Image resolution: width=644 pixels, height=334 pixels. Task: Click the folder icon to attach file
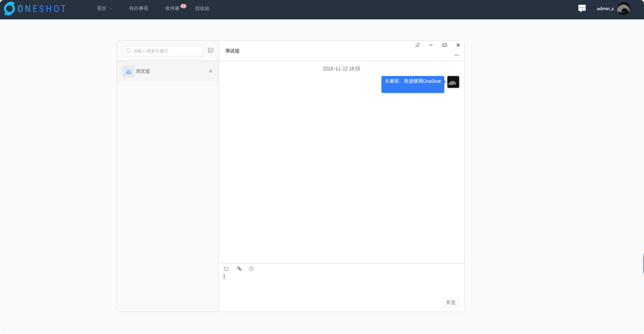point(226,269)
